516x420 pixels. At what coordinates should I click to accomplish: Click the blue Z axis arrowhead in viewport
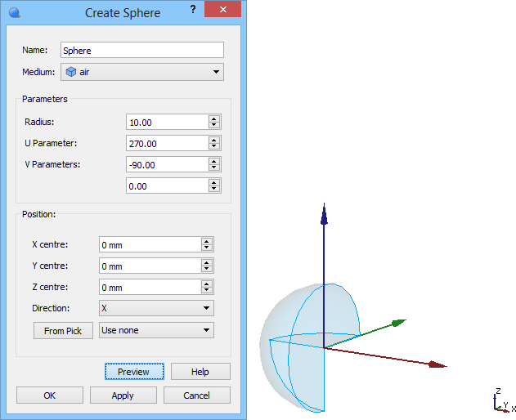coord(324,216)
